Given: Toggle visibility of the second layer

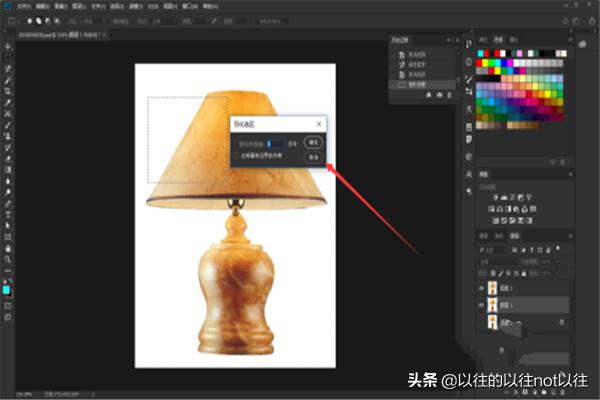Looking at the screenshot, I should (479, 304).
